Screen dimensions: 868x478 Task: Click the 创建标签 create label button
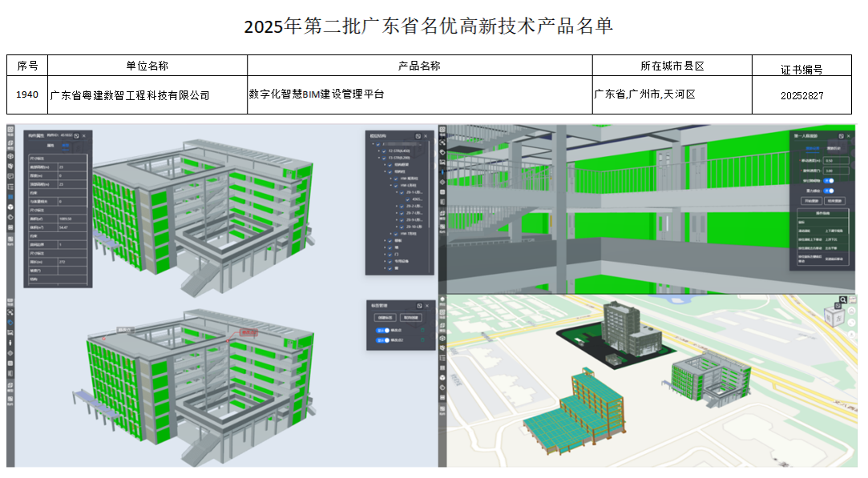click(x=386, y=318)
